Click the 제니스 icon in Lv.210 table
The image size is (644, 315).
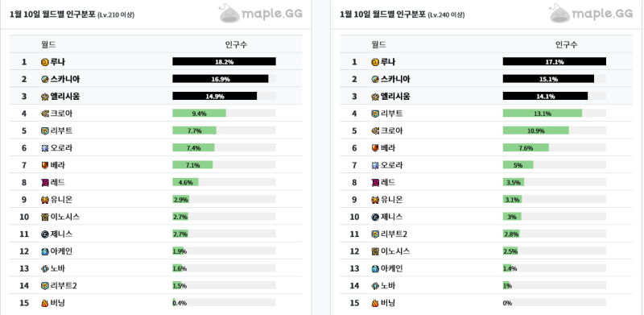click(45, 234)
